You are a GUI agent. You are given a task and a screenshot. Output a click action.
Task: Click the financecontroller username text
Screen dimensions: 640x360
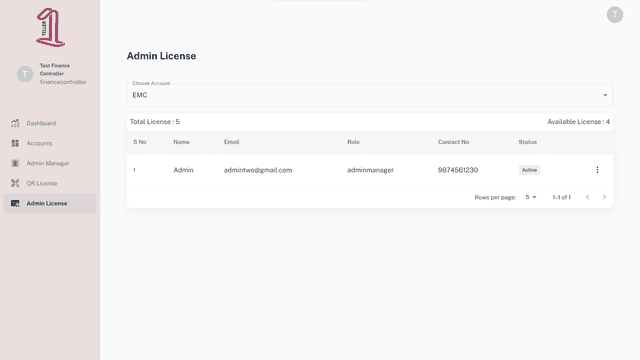[x=63, y=82]
